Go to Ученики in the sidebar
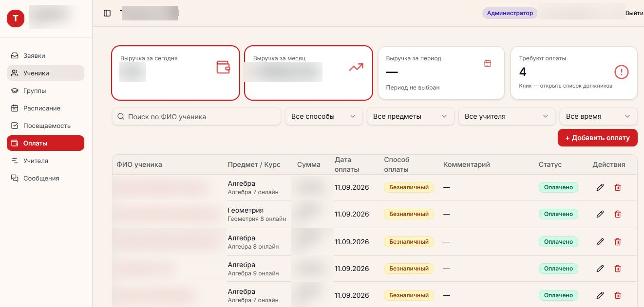 click(x=45, y=73)
